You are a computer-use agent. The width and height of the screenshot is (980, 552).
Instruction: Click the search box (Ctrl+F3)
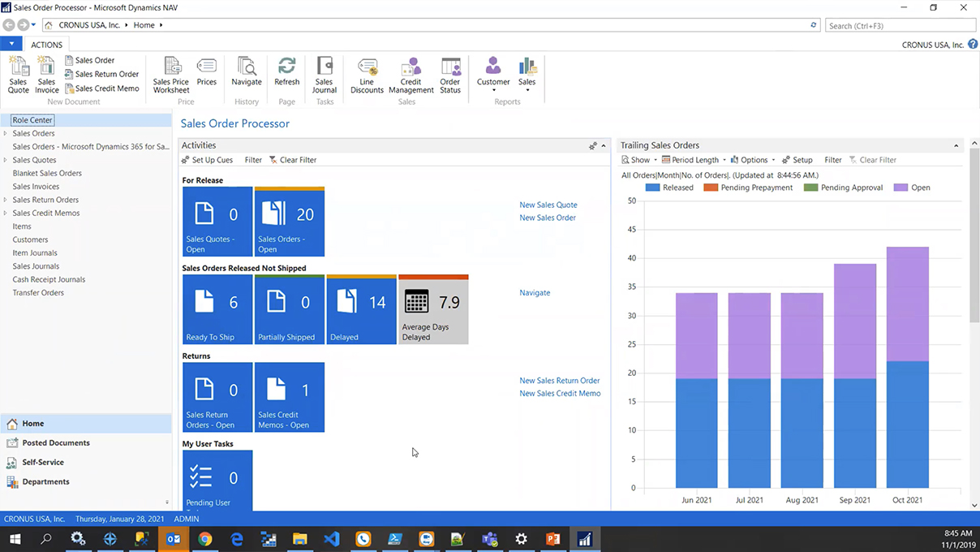tap(900, 25)
